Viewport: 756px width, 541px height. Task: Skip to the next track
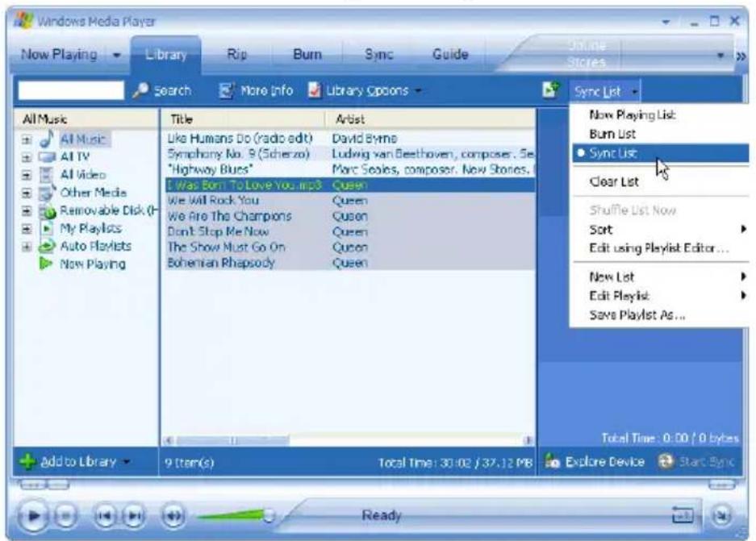point(135,517)
